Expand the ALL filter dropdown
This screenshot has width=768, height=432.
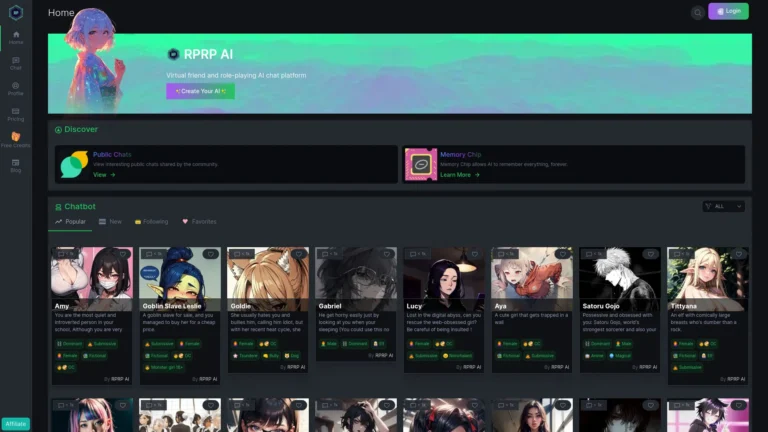[723, 206]
